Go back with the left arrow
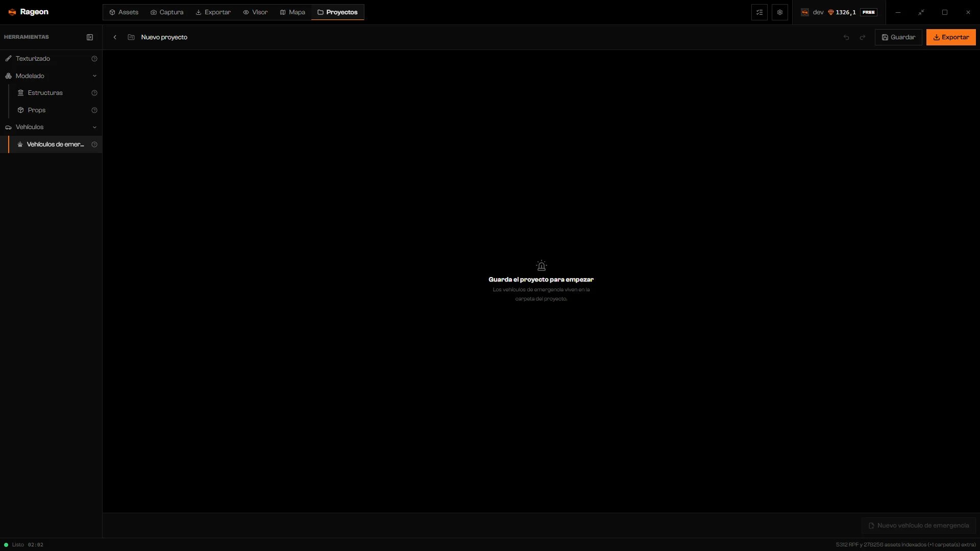Screen dimensions: 980x551 [x=115, y=37]
